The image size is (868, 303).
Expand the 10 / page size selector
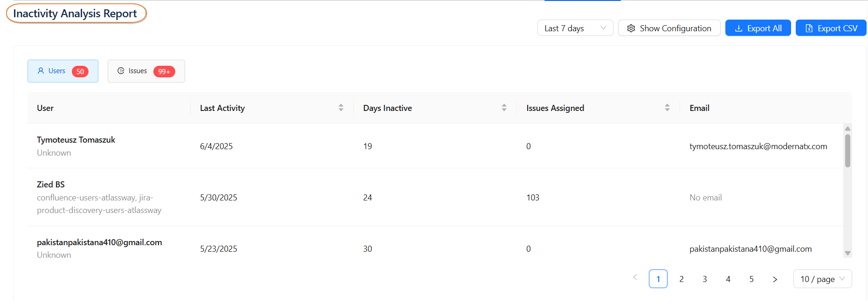(822, 279)
